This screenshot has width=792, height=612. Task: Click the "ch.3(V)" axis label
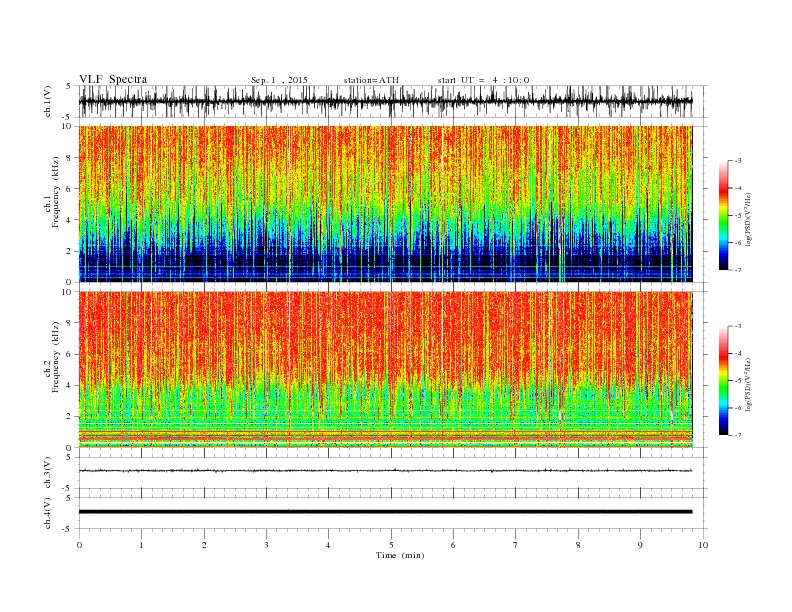click(48, 473)
